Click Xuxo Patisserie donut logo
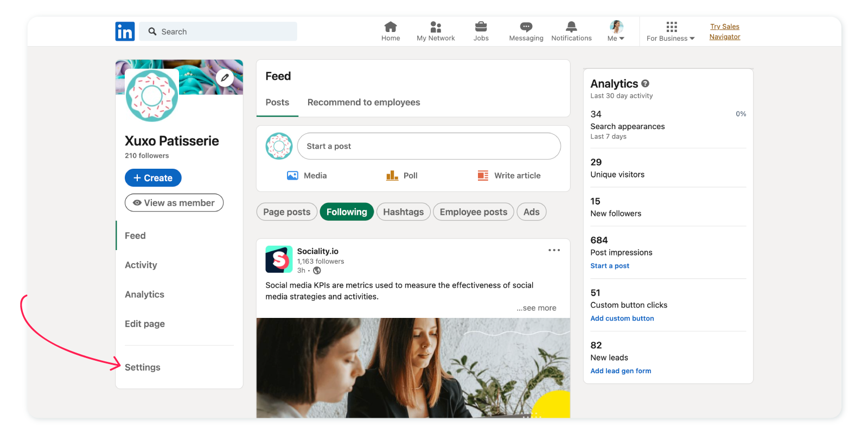The width and height of the screenshot is (868, 434). pyautogui.click(x=152, y=95)
